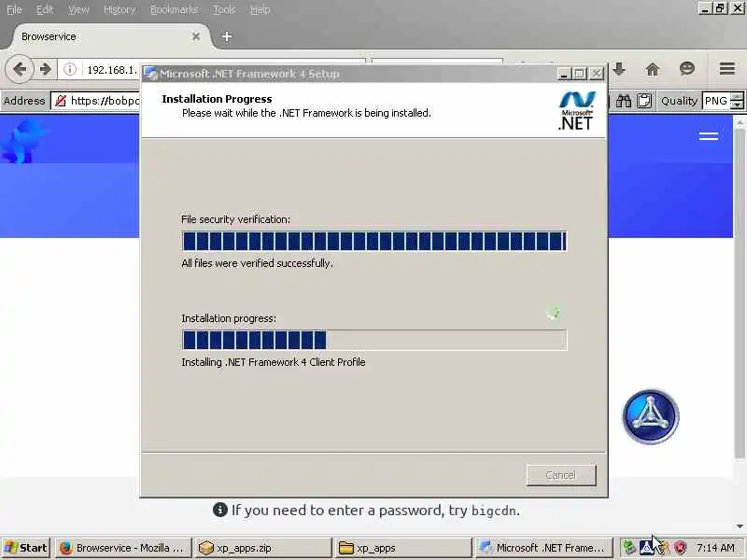This screenshot has width=747, height=560.
Task: Open the Windows Start menu
Action: (x=26, y=548)
